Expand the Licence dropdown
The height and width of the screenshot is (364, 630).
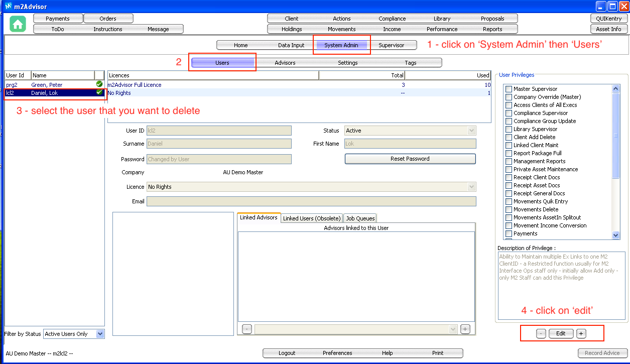[471, 187]
